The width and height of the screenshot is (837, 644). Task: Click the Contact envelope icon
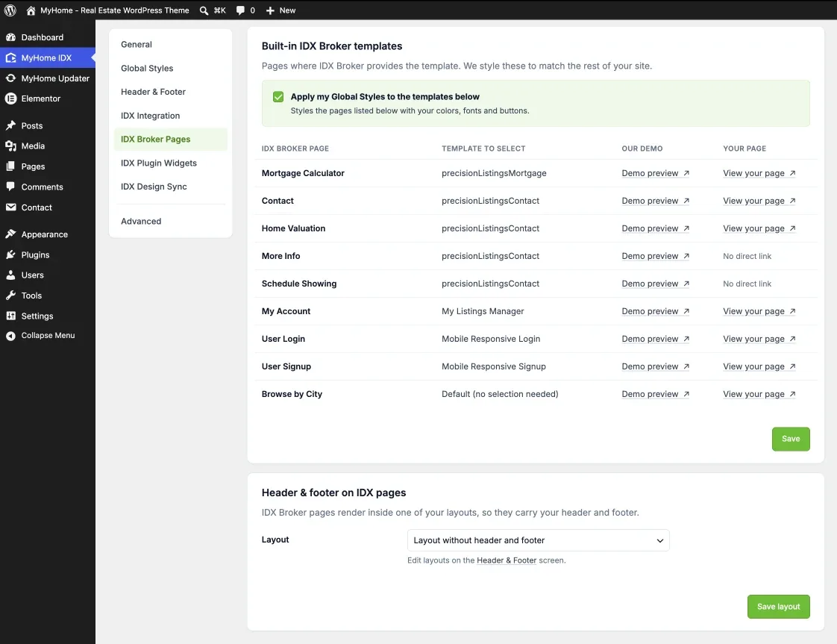(x=10, y=207)
